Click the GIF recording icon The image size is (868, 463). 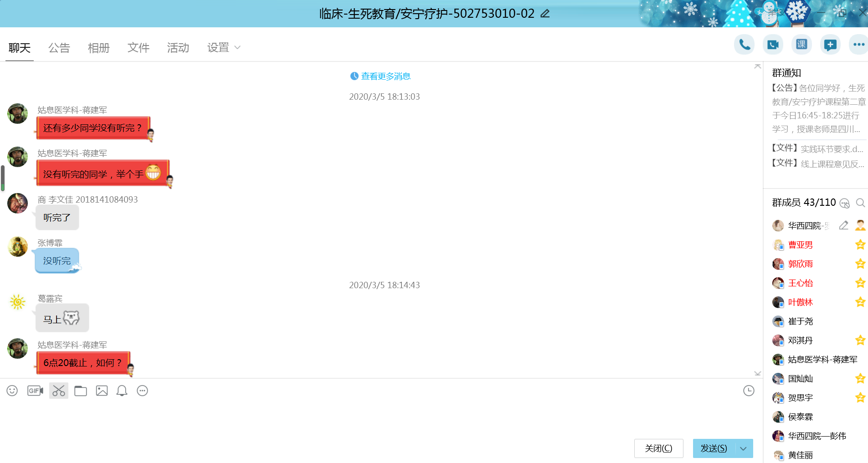35,391
